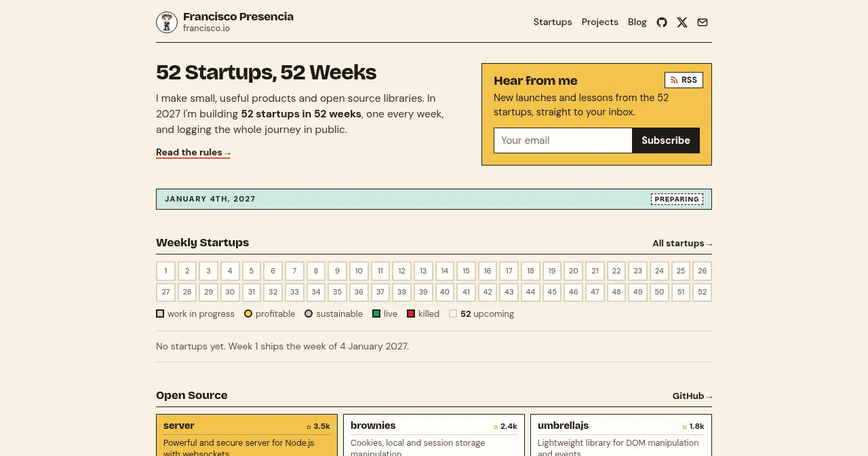
Task: Click the sustainable legend gray circle
Action: (x=309, y=313)
